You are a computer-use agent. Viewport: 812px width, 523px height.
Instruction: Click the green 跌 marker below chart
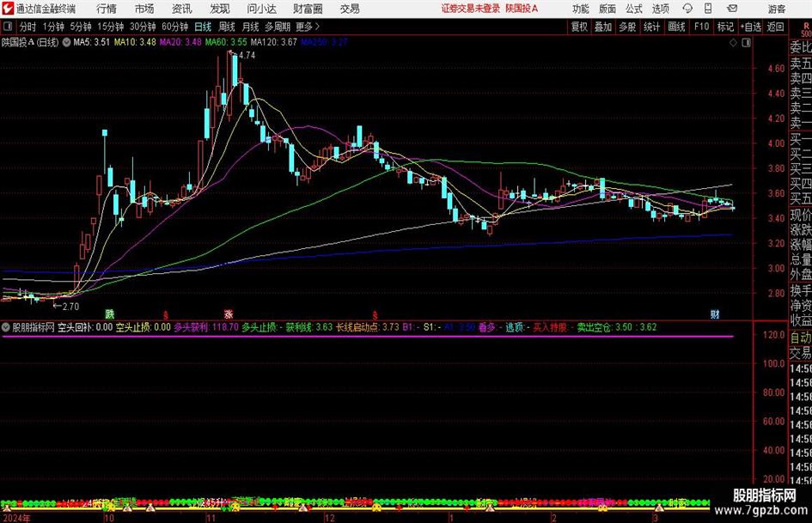click(x=109, y=313)
